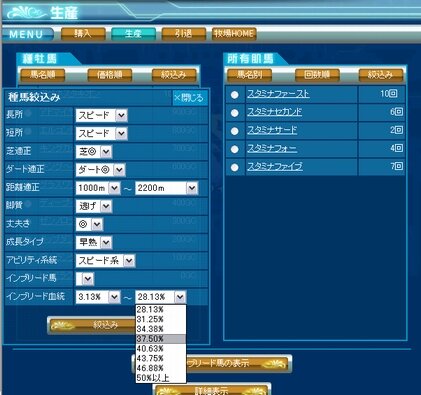421x395 pixels.
Task: Click the 10回 count for スタミナファースト
Action: (389, 94)
